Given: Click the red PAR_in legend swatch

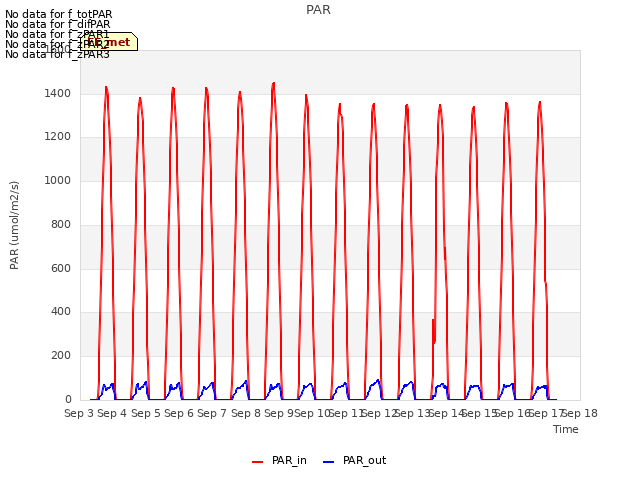Looking at the screenshot, I should [258, 462].
